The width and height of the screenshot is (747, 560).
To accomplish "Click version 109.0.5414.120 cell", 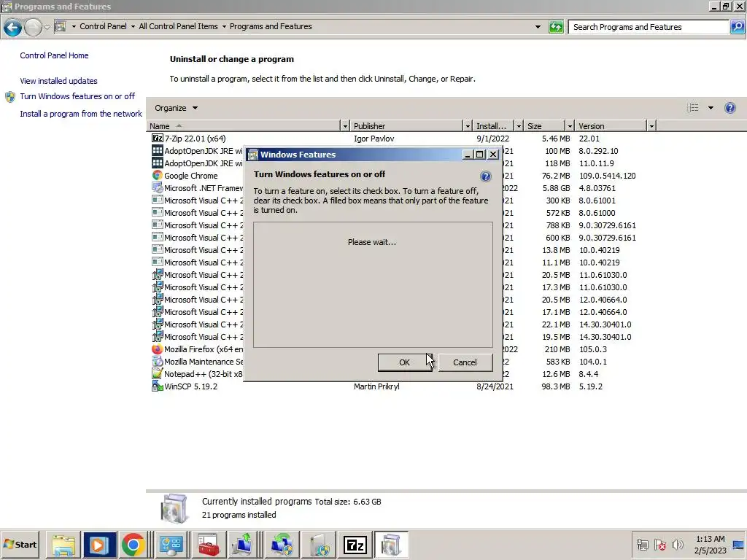I will (x=607, y=175).
